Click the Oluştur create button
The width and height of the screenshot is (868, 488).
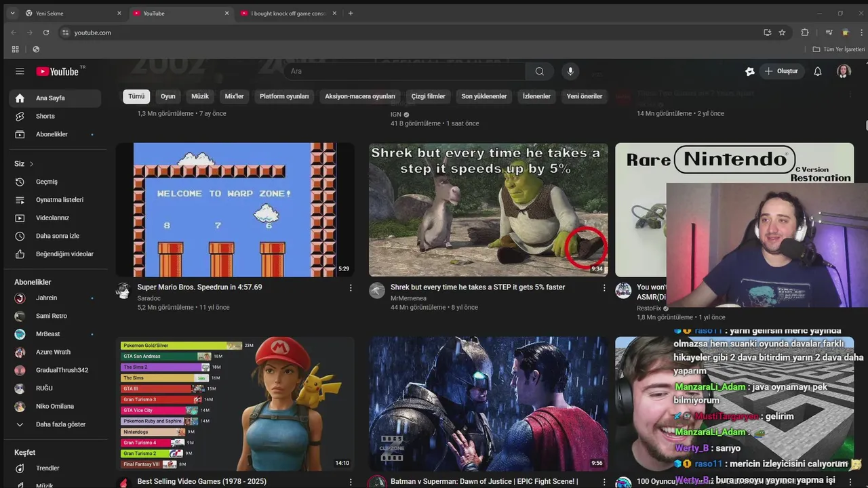[781, 71]
